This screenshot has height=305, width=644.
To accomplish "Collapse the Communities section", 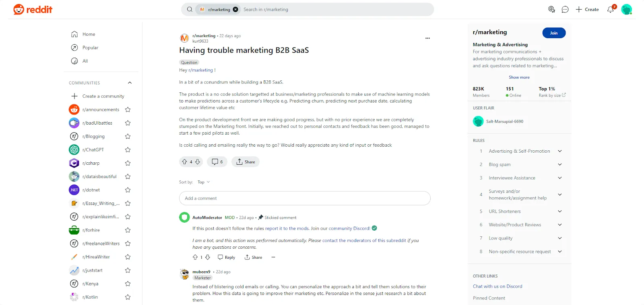I will point(130,83).
